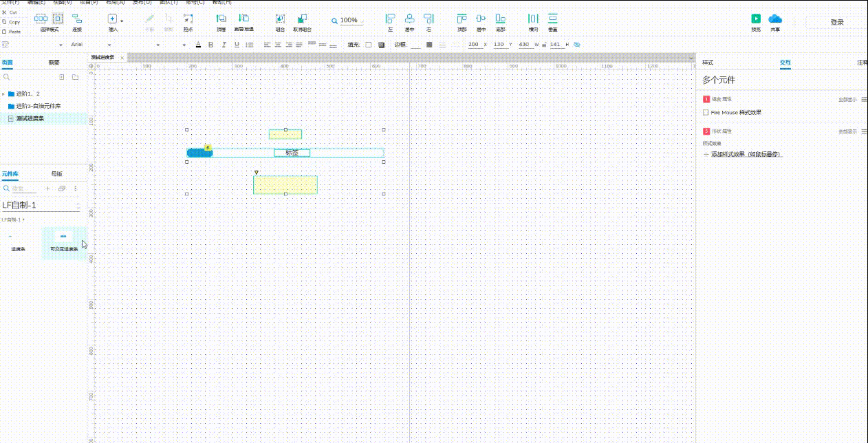
Task: Expand the 进阶1、2 folder in page tree
Action: click(3, 94)
